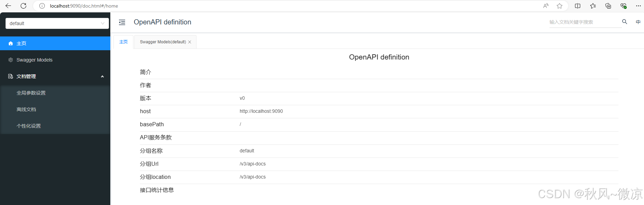Close the Swagger Models(default) tab

click(190, 42)
